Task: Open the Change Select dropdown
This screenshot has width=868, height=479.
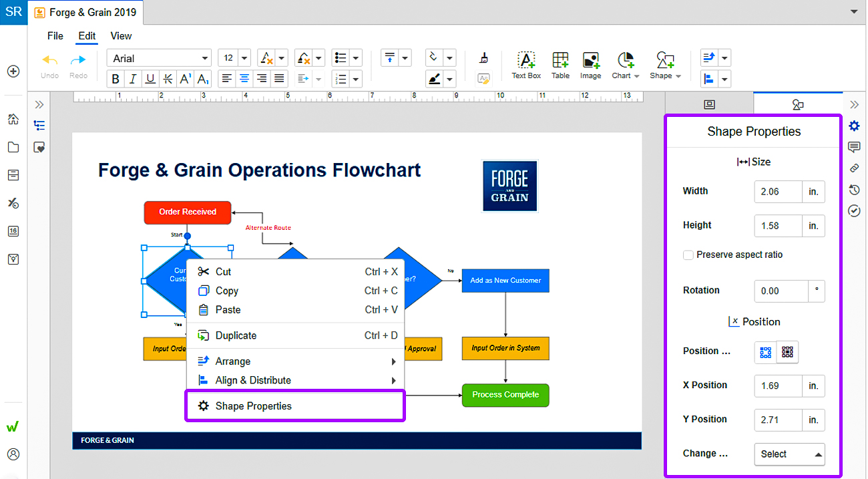Action: (x=789, y=454)
